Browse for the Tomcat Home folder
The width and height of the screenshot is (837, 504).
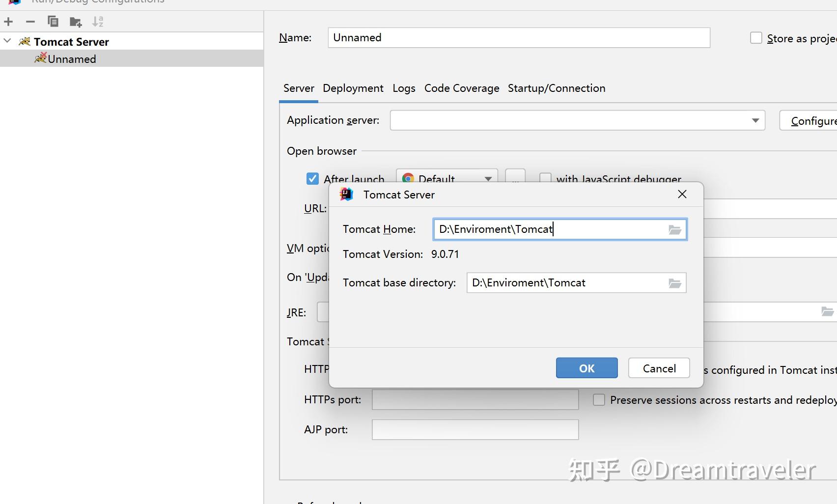click(x=675, y=229)
